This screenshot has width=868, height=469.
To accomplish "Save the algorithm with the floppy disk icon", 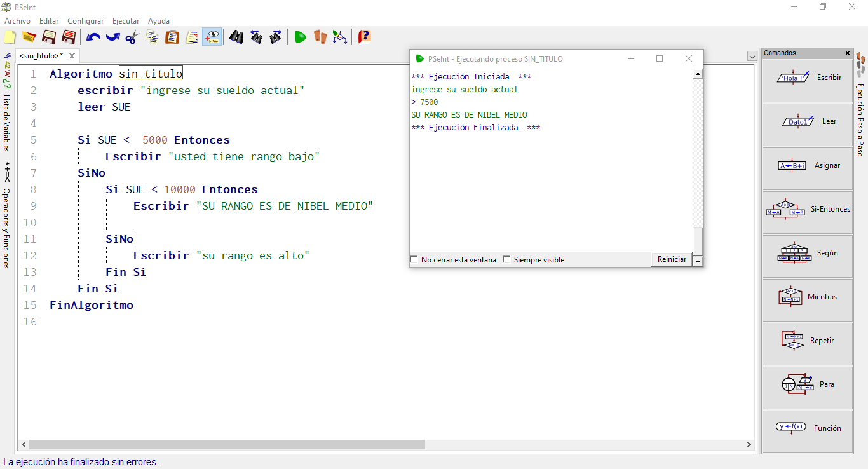I will 49,37.
